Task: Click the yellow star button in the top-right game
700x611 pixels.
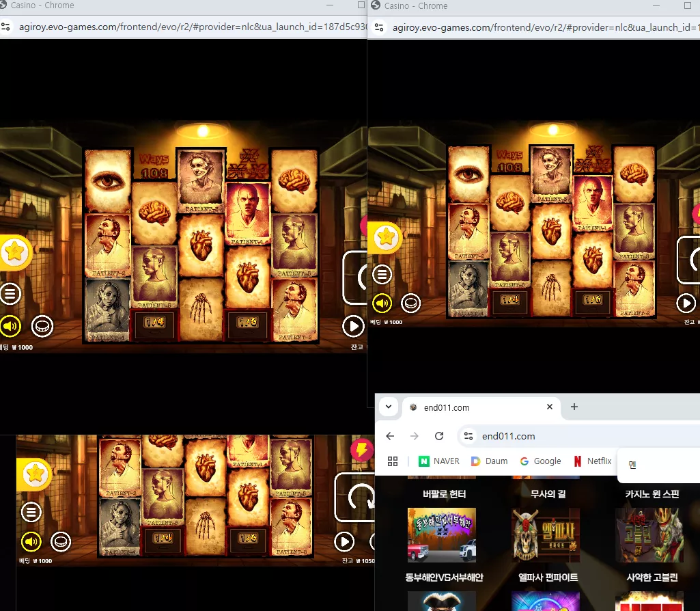Action: click(385, 237)
